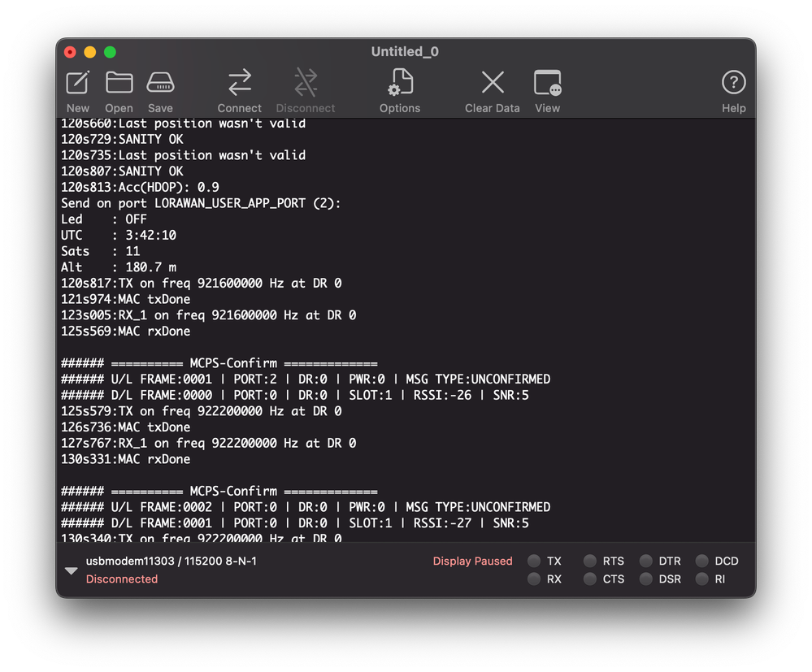Click the TX indicator light

coord(534,561)
